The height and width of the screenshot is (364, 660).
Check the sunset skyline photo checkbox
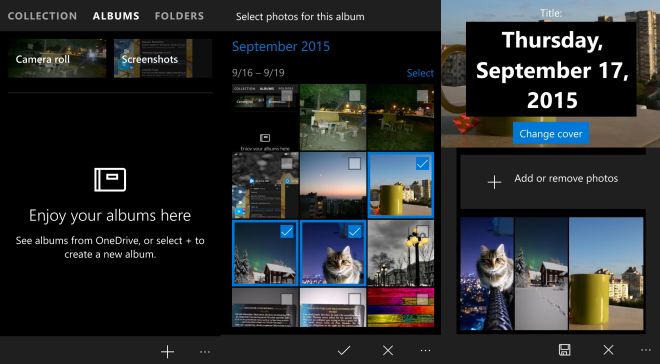[354, 163]
